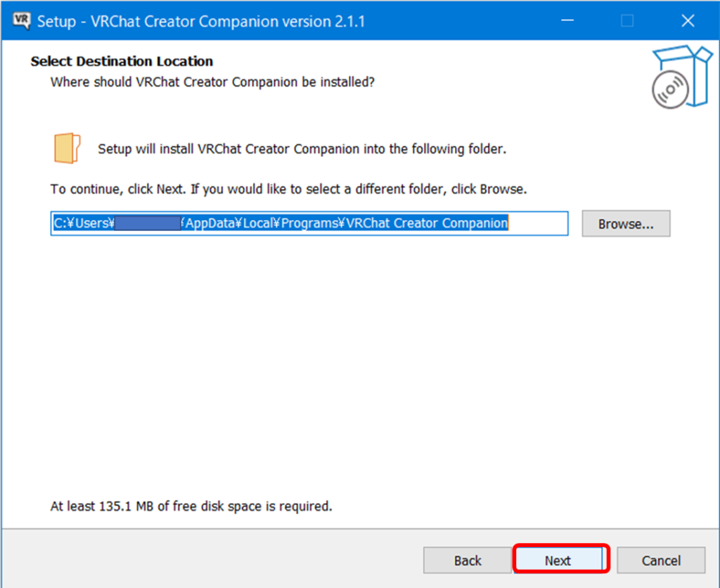Go Back to the previous setup step

[x=467, y=561]
